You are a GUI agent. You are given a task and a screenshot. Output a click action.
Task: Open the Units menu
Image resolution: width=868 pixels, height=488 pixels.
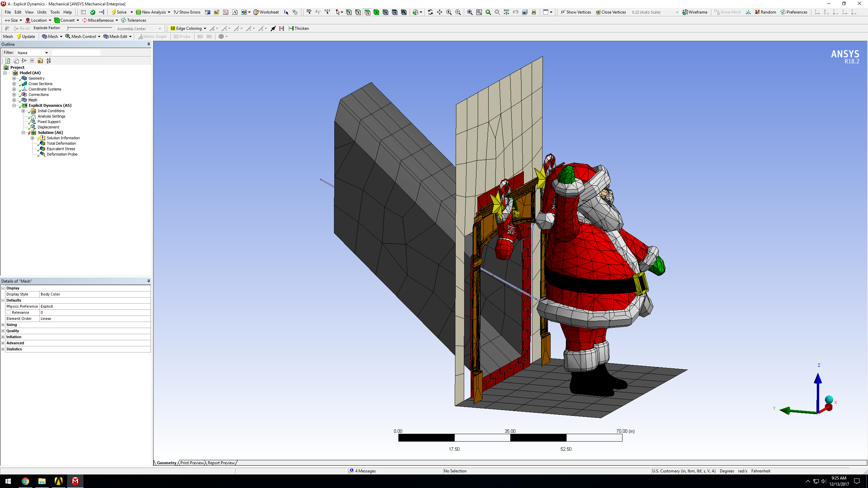tap(42, 12)
